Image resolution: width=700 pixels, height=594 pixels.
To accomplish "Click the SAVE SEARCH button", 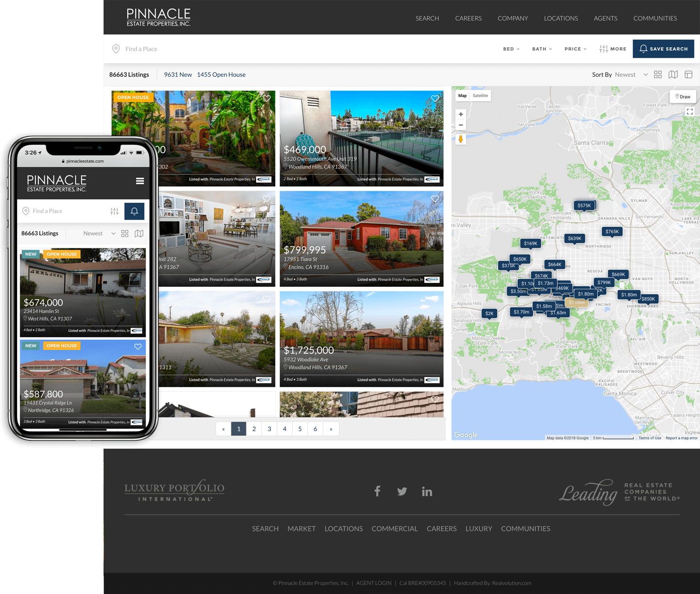I will tap(663, 49).
